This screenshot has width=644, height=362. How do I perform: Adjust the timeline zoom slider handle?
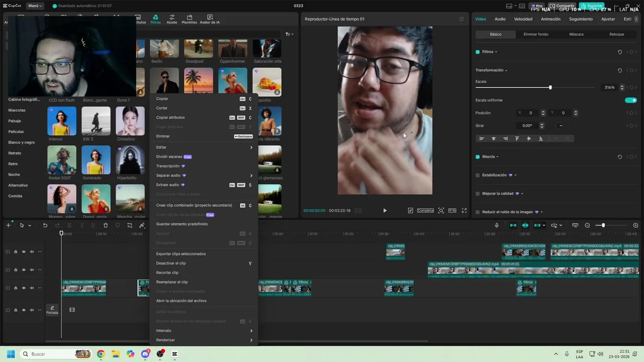pyautogui.click(x=603, y=225)
